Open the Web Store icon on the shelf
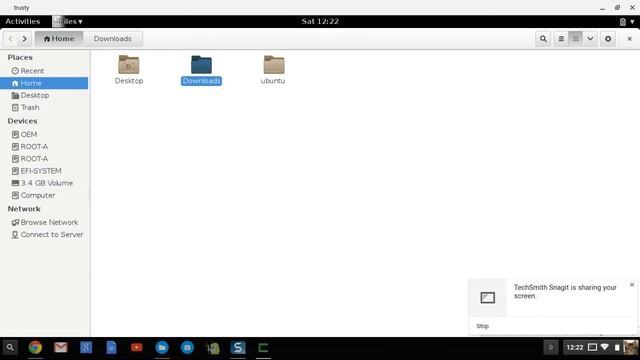This screenshot has height=360, width=640. tap(187, 348)
